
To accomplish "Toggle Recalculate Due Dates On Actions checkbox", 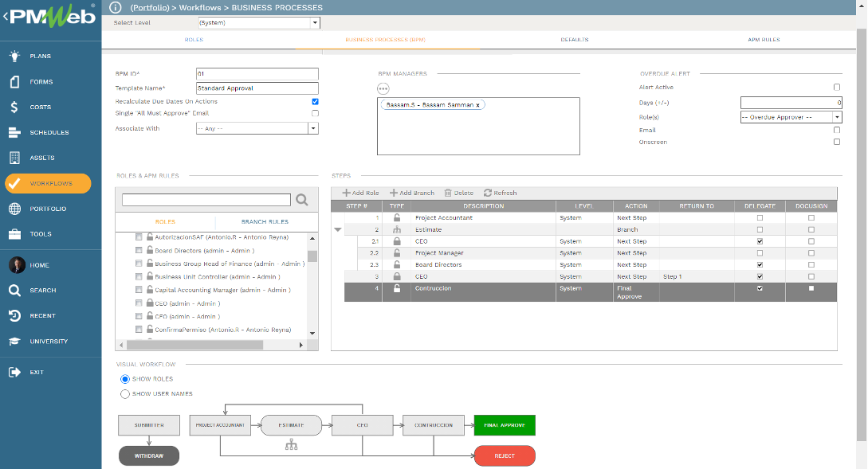I will [x=315, y=101].
